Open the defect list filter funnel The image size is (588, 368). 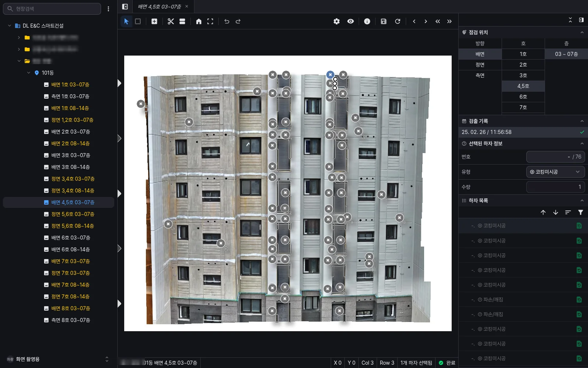coord(581,212)
